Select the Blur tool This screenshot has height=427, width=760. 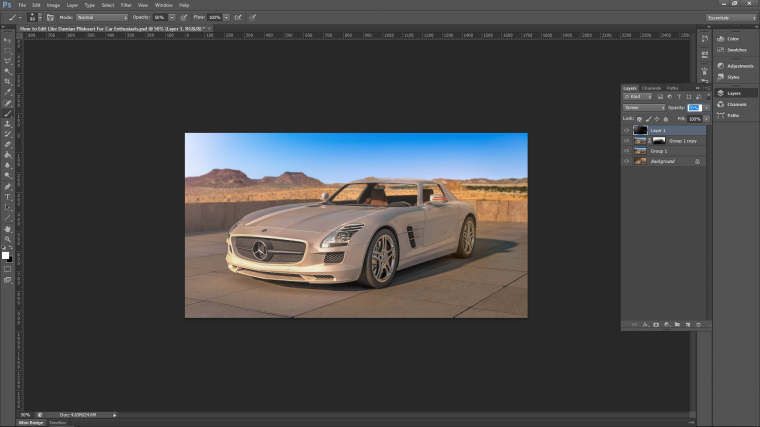pos(7,165)
